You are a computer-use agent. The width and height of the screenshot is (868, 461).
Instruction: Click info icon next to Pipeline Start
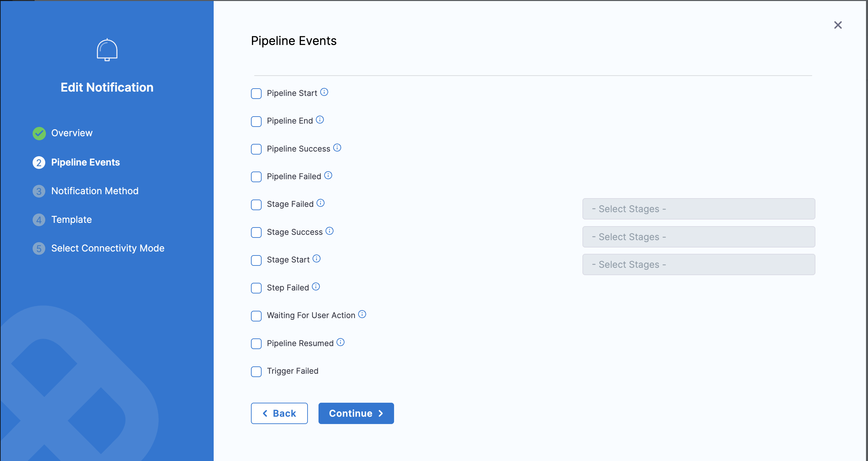pos(324,92)
